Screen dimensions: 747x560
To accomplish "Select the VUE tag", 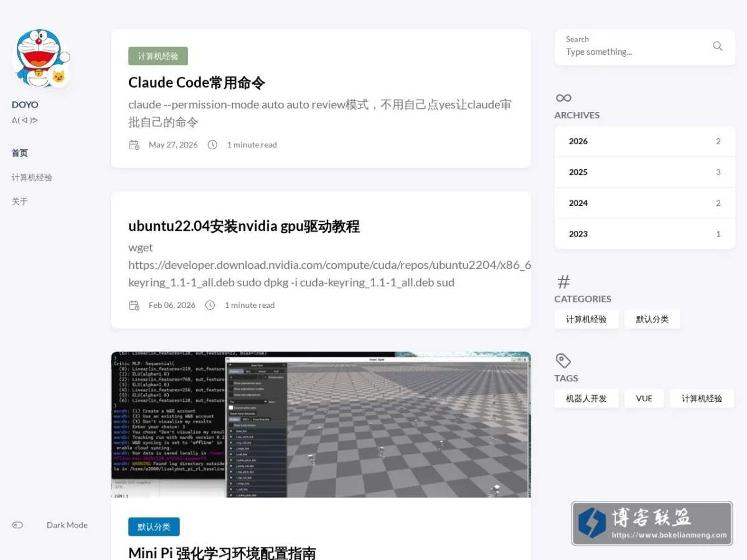I will (x=644, y=399).
